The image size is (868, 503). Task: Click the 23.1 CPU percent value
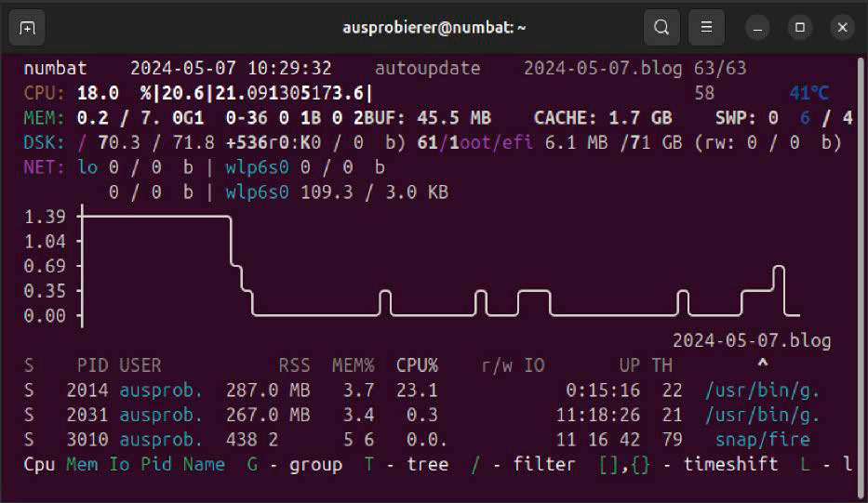[417, 390]
